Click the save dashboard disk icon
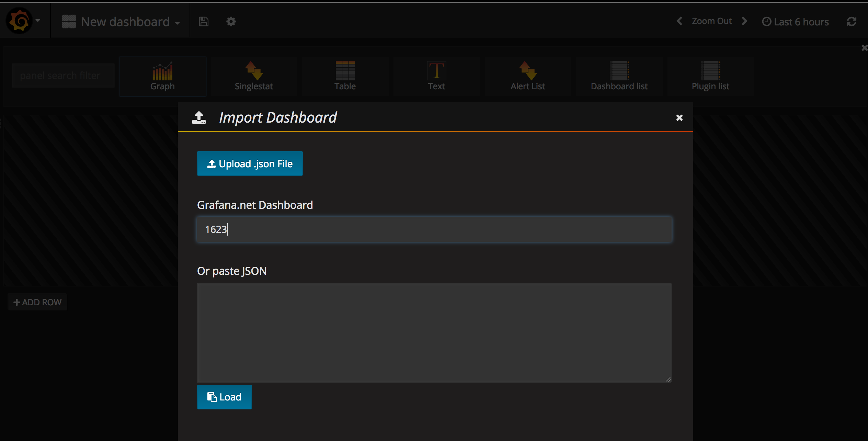 204,22
